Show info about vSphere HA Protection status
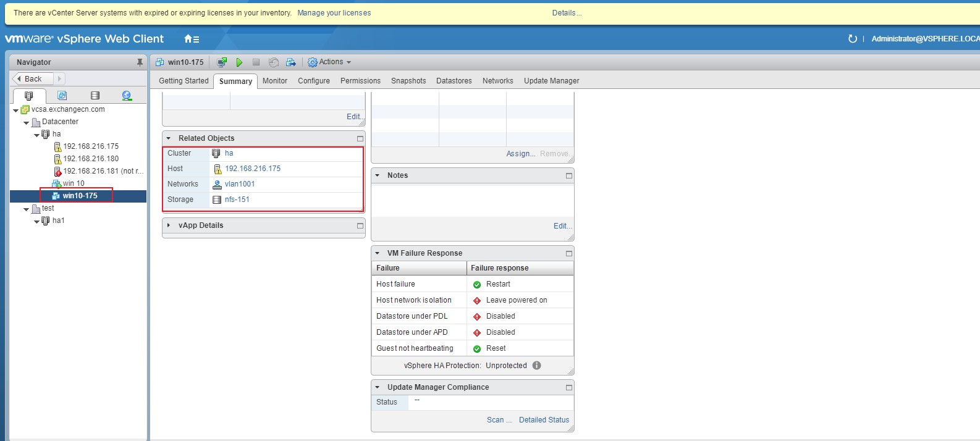980x441 pixels. pyautogui.click(x=536, y=365)
